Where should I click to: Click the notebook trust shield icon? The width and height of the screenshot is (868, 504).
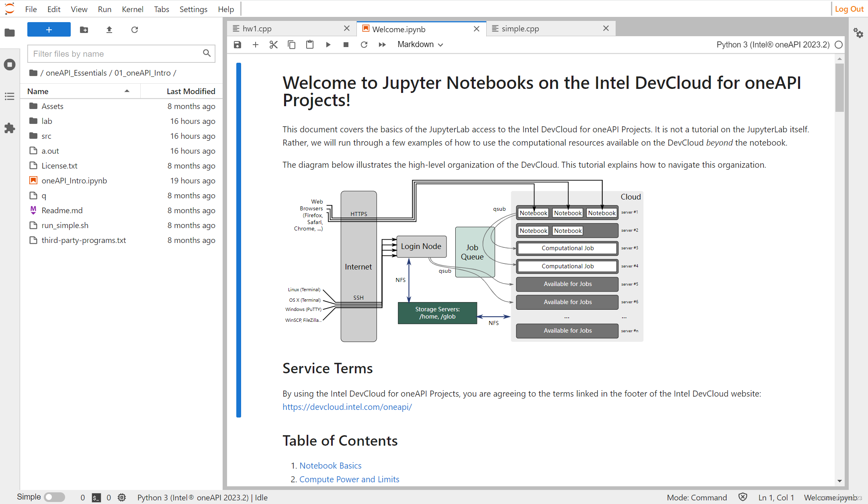(743, 497)
